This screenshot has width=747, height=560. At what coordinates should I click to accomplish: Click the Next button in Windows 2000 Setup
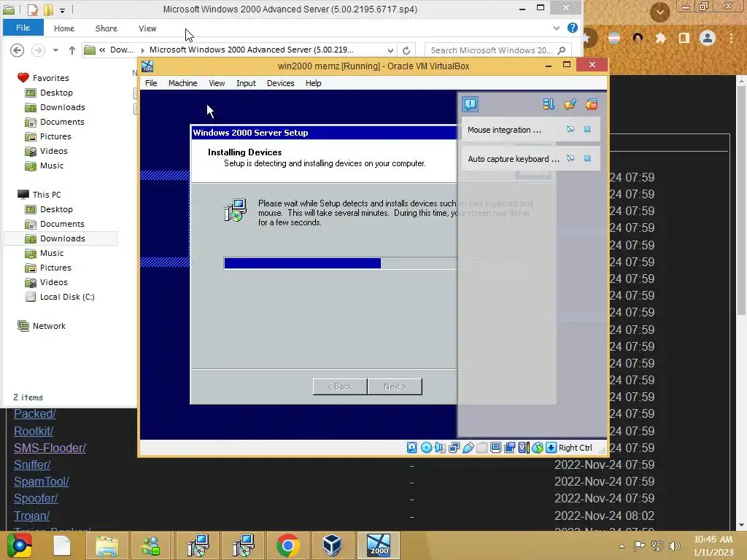[395, 386]
